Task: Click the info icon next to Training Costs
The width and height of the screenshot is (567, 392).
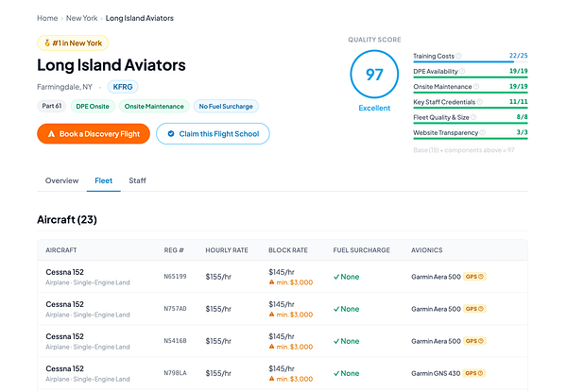Action: coord(458,56)
